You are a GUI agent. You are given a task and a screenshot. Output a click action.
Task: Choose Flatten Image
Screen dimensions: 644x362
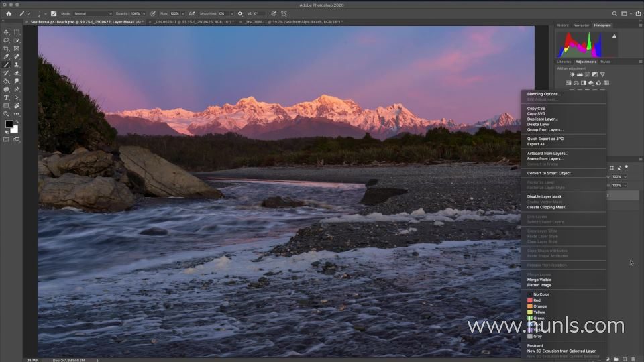pyautogui.click(x=539, y=285)
